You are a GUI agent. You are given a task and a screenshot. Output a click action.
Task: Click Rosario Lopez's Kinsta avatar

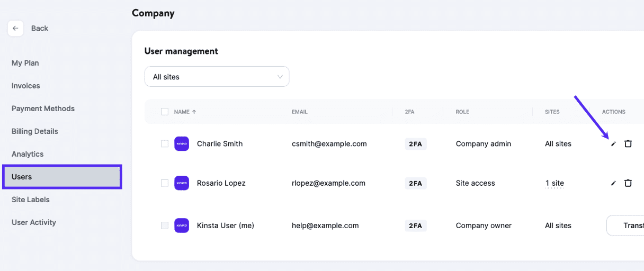tap(182, 183)
